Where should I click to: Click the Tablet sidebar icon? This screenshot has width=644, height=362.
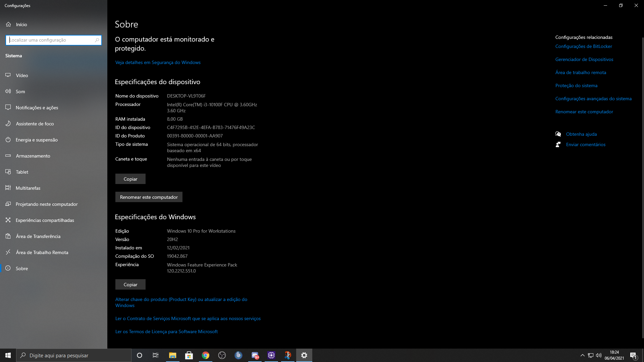[x=8, y=172]
